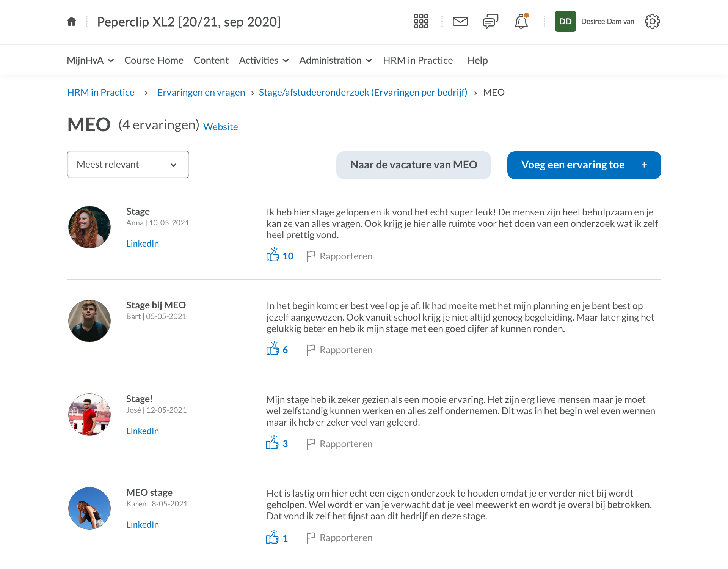The image size is (728, 569).
Task: Open Karen's LinkedIn link
Action: (x=142, y=525)
